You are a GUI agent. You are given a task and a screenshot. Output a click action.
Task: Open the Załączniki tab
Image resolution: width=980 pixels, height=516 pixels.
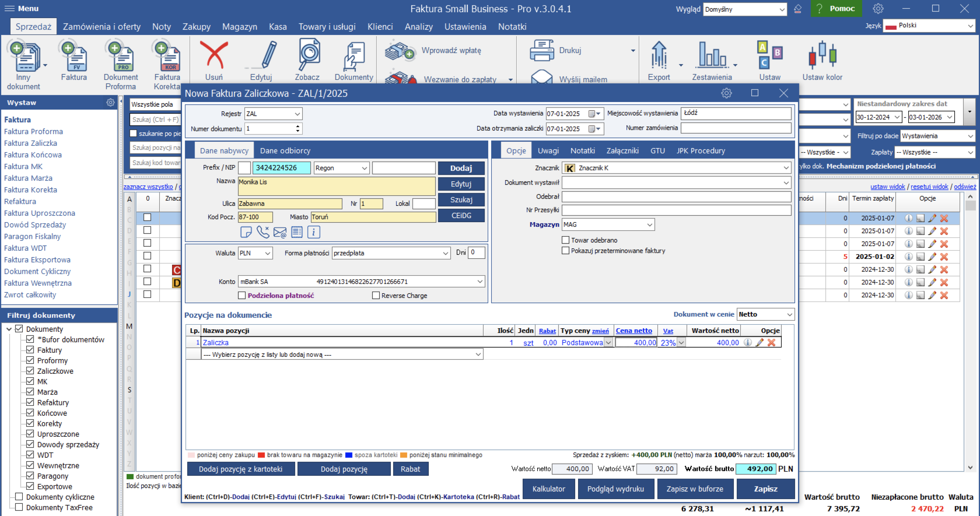click(x=622, y=151)
